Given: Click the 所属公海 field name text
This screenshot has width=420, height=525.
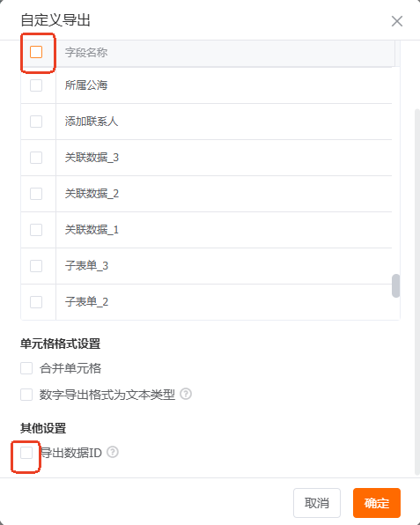Looking at the screenshot, I should (86, 85).
